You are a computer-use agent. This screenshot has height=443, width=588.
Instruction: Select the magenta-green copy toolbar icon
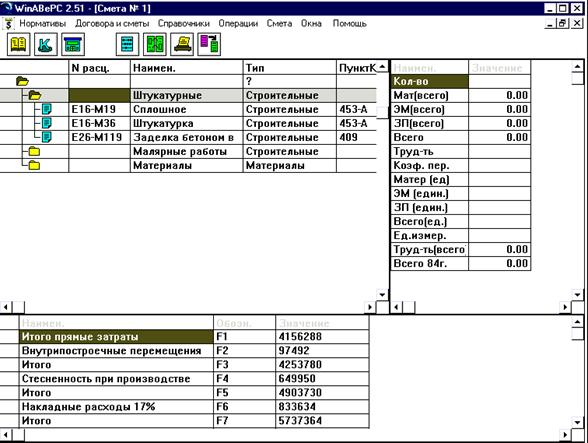pyautogui.click(x=209, y=45)
